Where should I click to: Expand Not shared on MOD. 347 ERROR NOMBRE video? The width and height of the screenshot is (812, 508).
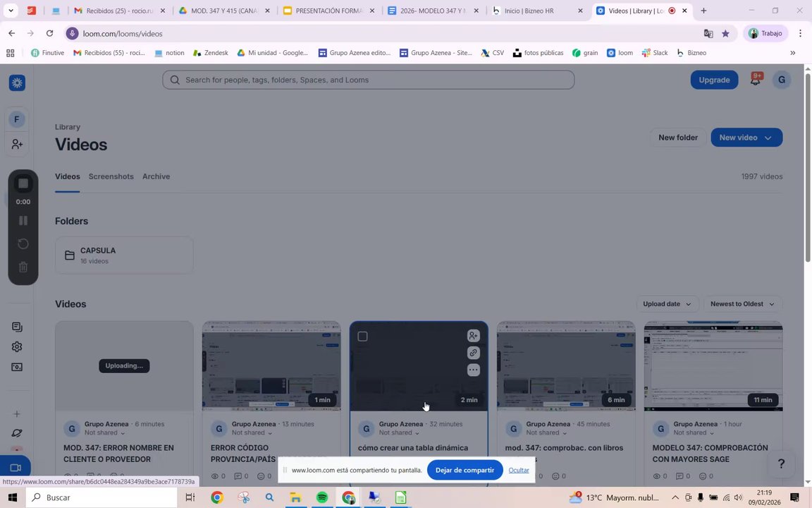104,433
